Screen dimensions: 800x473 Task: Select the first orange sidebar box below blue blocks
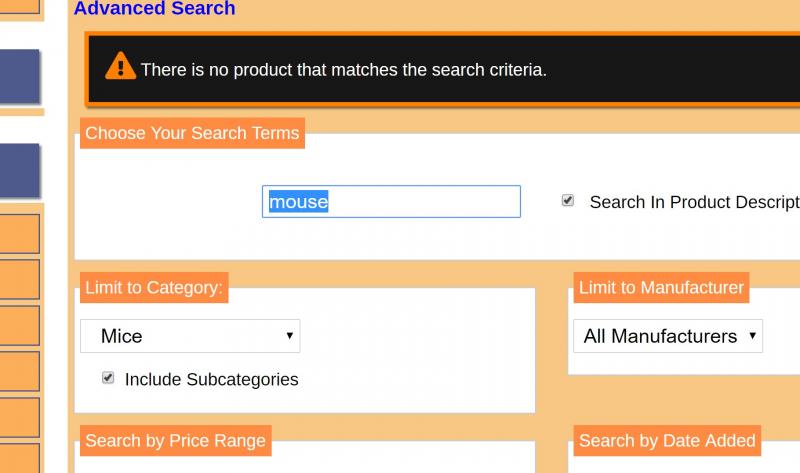pyautogui.click(x=19, y=234)
